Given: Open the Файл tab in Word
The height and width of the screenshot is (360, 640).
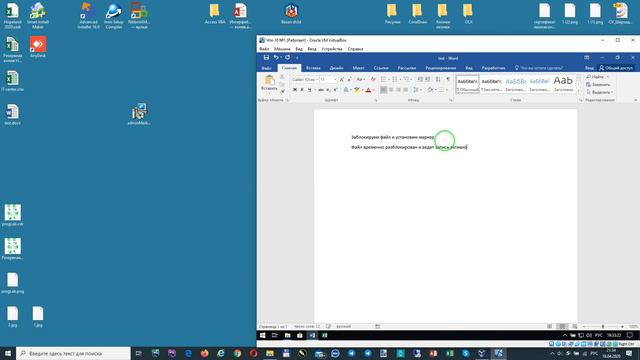Looking at the screenshot, I should (x=267, y=68).
